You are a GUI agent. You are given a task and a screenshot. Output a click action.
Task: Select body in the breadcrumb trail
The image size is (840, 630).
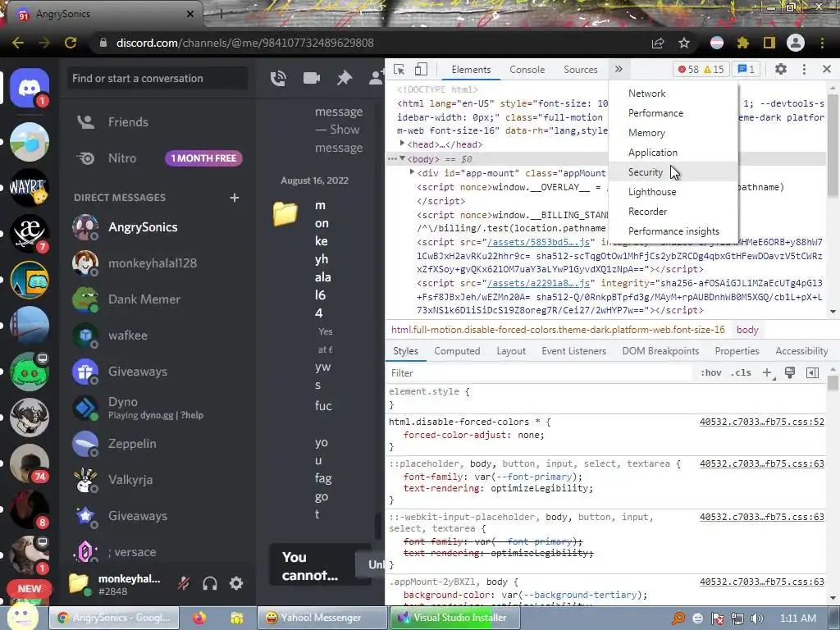pos(747,330)
